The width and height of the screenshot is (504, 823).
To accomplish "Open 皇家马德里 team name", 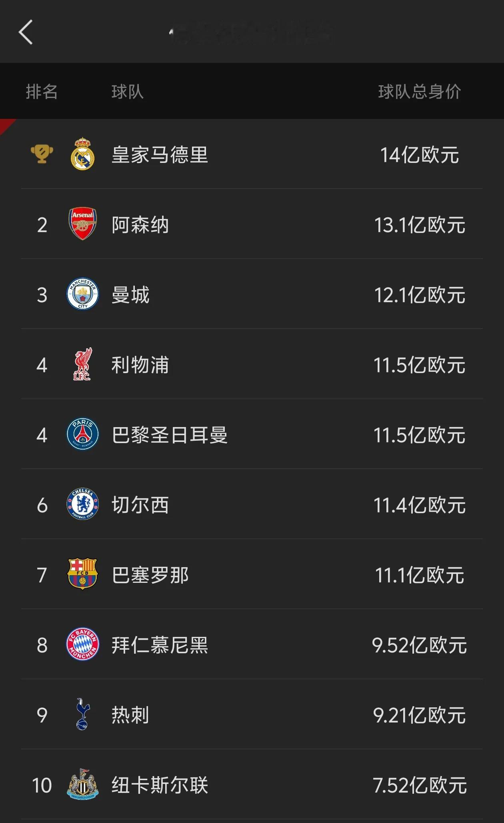I will 160,155.
